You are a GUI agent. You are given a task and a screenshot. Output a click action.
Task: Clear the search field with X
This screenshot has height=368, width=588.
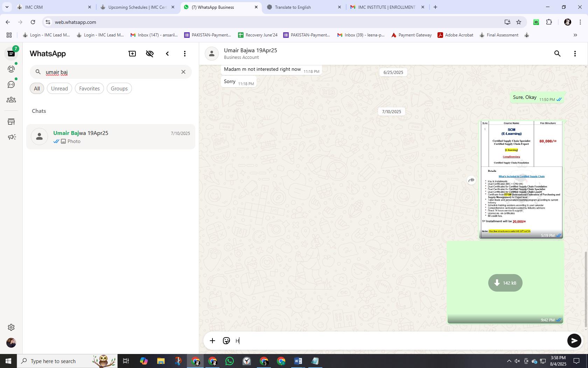(183, 72)
